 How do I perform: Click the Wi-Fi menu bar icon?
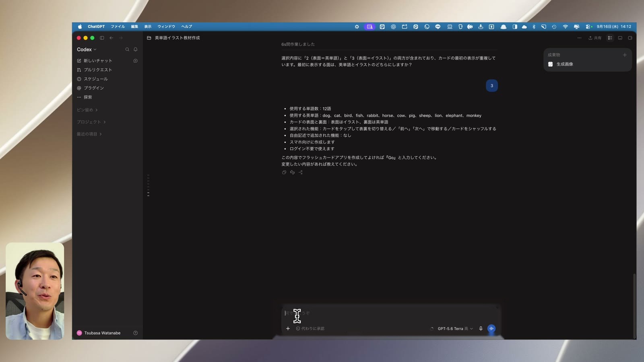[x=566, y=27]
